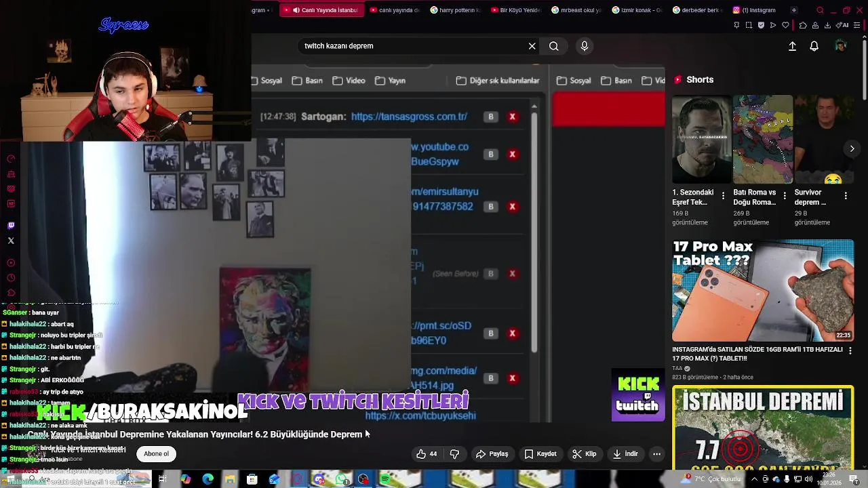Open the tansasgross.com.tr link
This screenshot has width=868, height=488.
(409, 117)
